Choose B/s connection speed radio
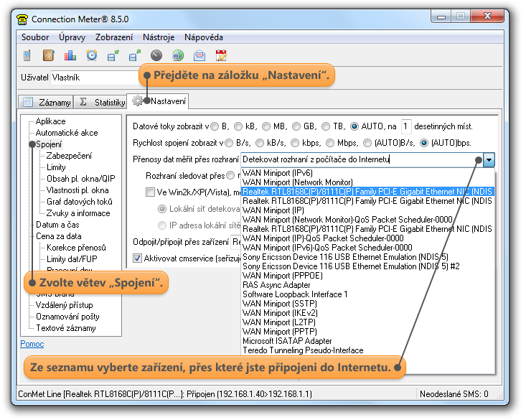Image resolution: width=526 pixels, height=420 pixels. coord(229,144)
